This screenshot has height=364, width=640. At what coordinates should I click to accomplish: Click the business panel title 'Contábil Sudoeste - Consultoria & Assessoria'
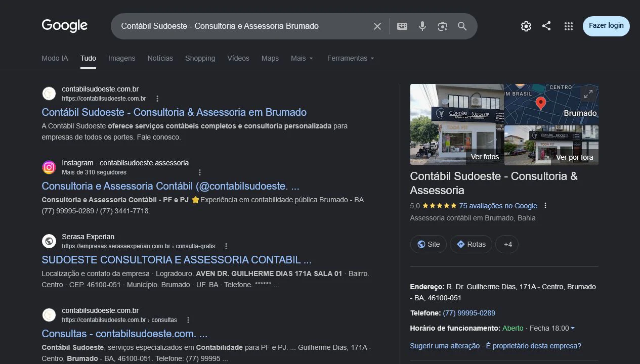tap(494, 183)
